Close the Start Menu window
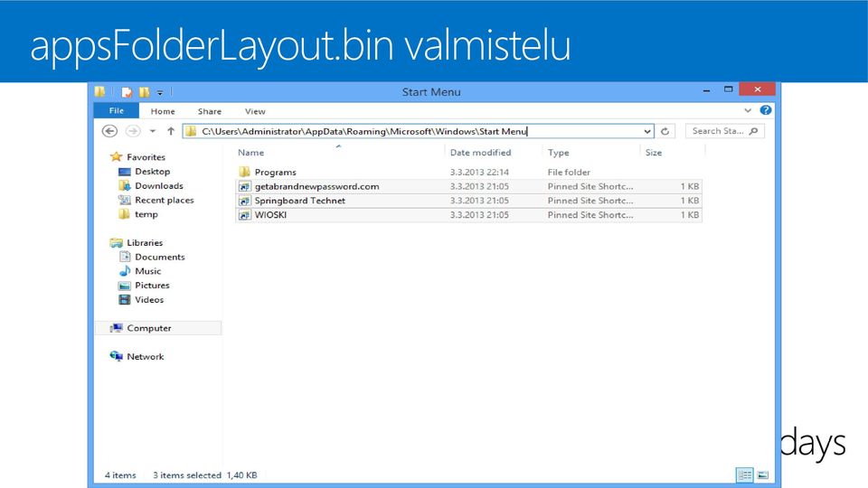 pyautogui.click(x=758, y=89)
